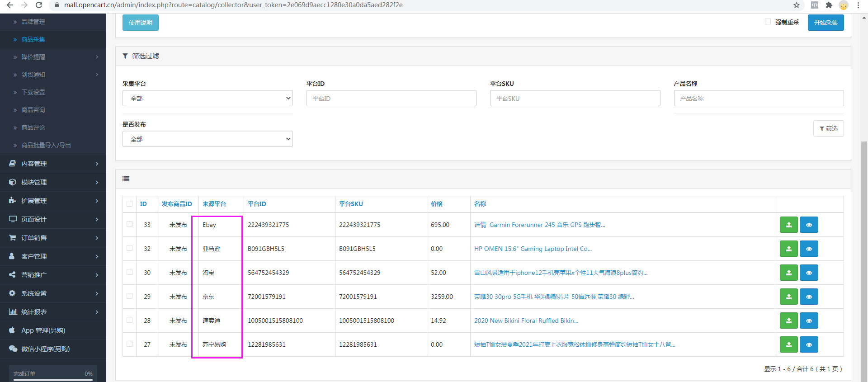Screen dimensions: 868x382
Task: Click the browser back arrow
Action: (x=9, y=5)
